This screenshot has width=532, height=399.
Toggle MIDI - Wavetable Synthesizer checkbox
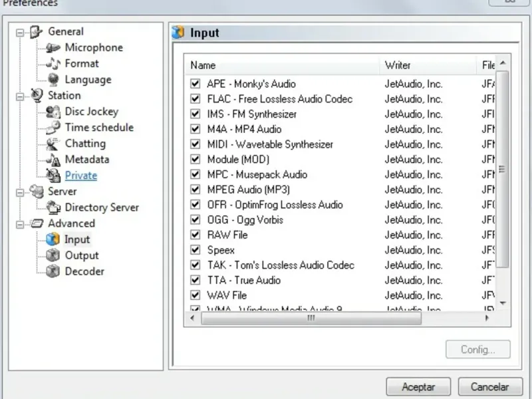point(195,144)
